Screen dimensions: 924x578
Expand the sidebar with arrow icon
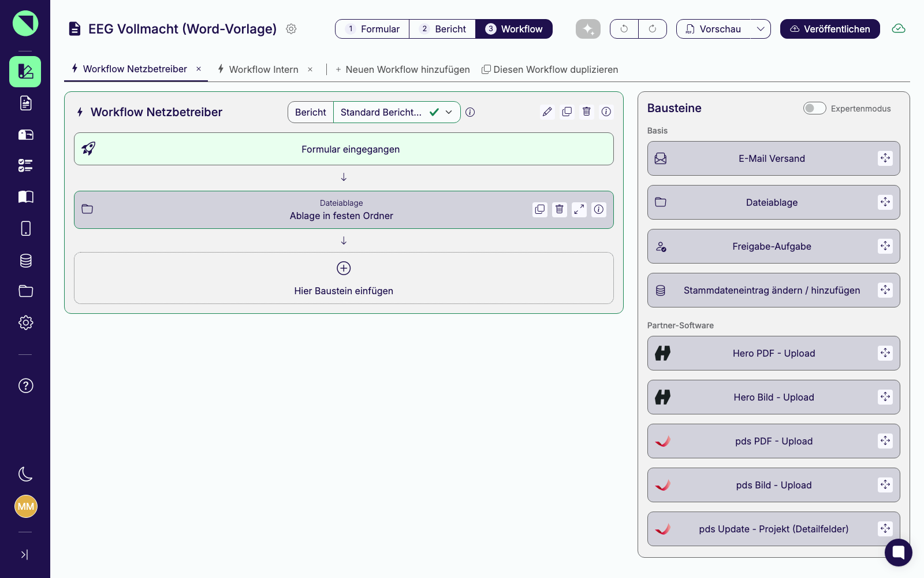24,554
